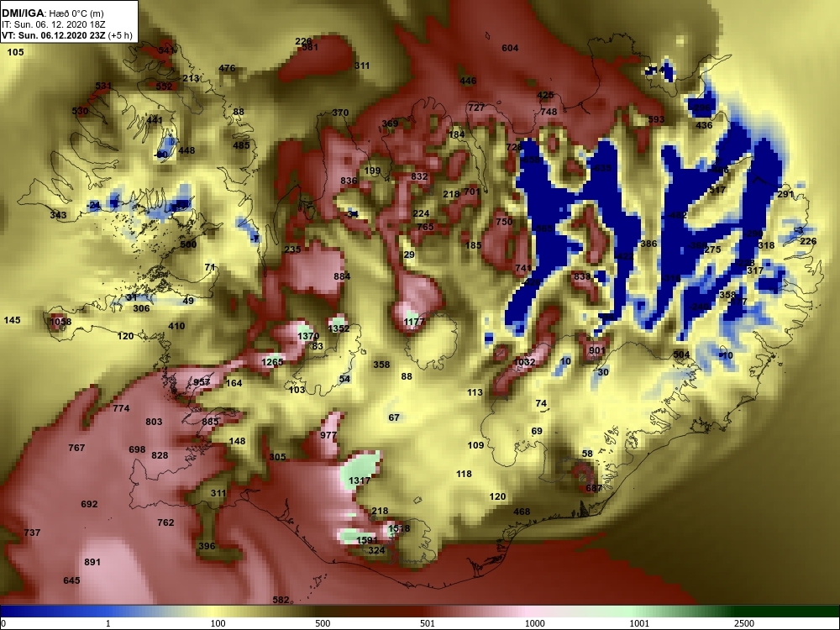Click the map value '836'

(349, 181)
